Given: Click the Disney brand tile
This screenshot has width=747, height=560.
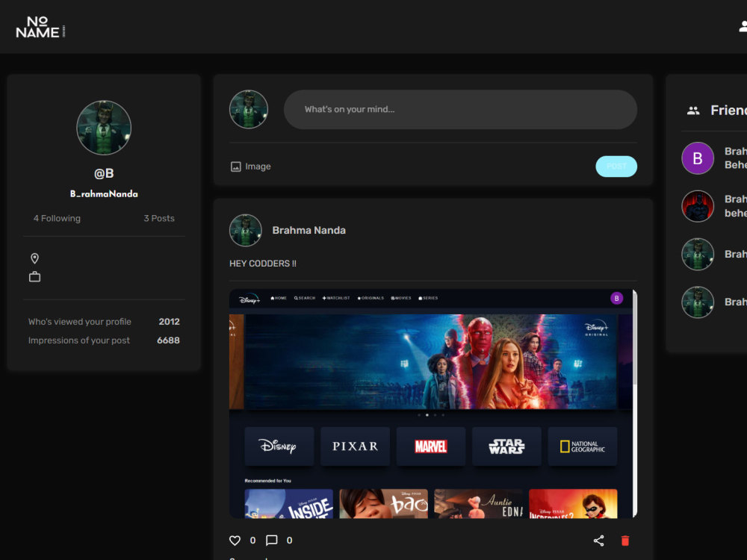Looking at the screenshot, I should (x=279, y=447).
